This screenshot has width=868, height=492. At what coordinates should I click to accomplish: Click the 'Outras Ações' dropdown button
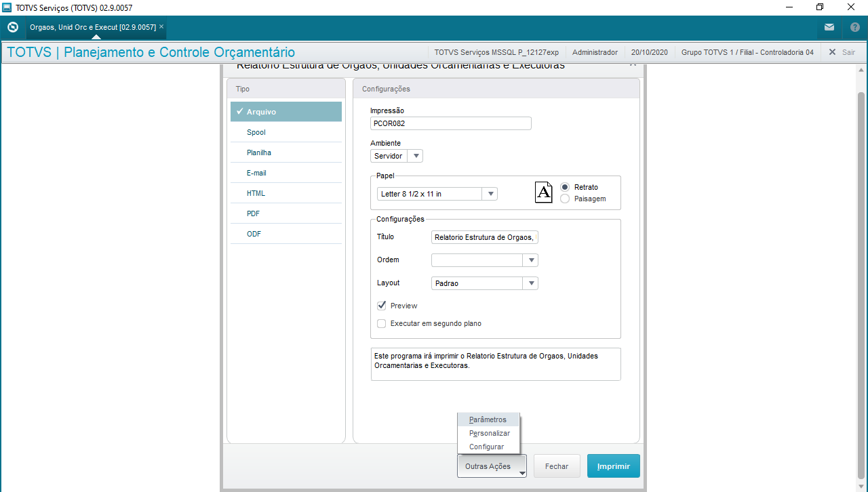tap(492, 466)
